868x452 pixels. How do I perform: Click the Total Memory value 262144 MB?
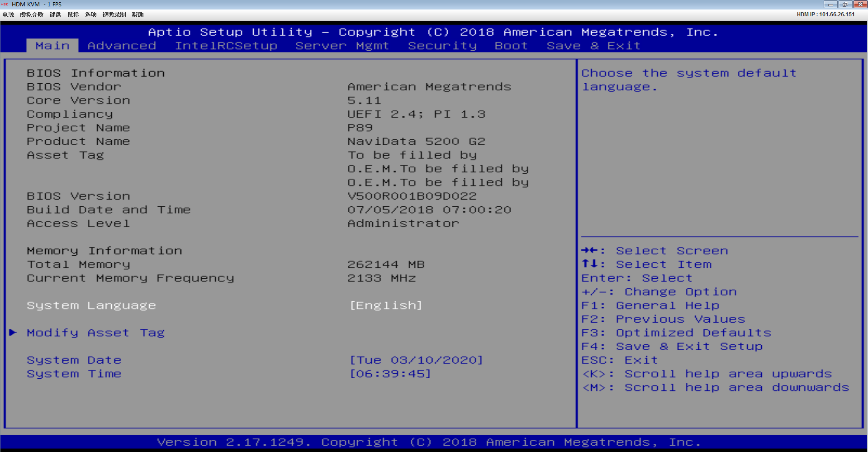point(386,264)
